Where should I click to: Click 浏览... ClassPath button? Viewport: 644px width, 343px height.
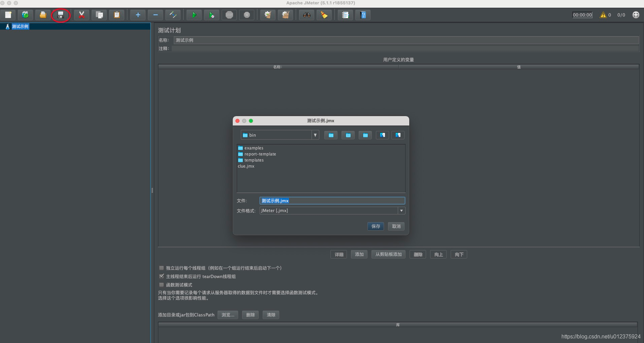pos(228,315)
